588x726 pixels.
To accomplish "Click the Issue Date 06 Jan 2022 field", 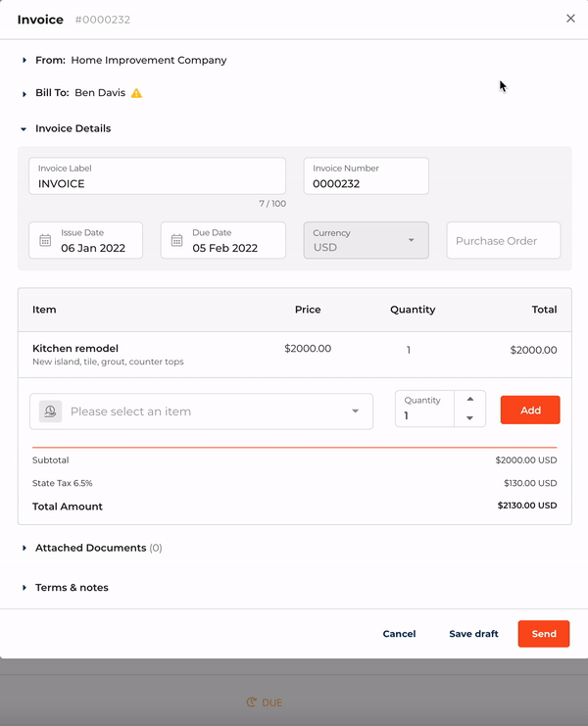I will pos(85,240).
